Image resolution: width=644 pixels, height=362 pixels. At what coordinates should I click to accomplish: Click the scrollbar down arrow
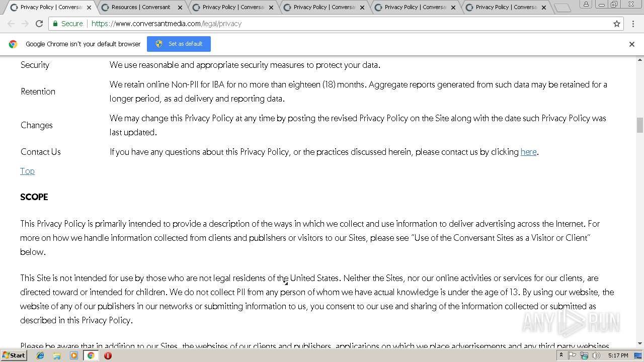(640, 344)
